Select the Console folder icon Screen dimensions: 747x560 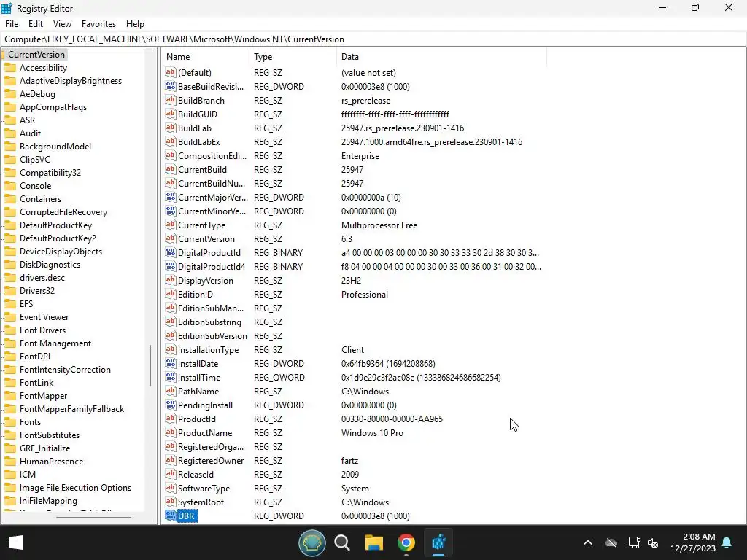point(10,186)
